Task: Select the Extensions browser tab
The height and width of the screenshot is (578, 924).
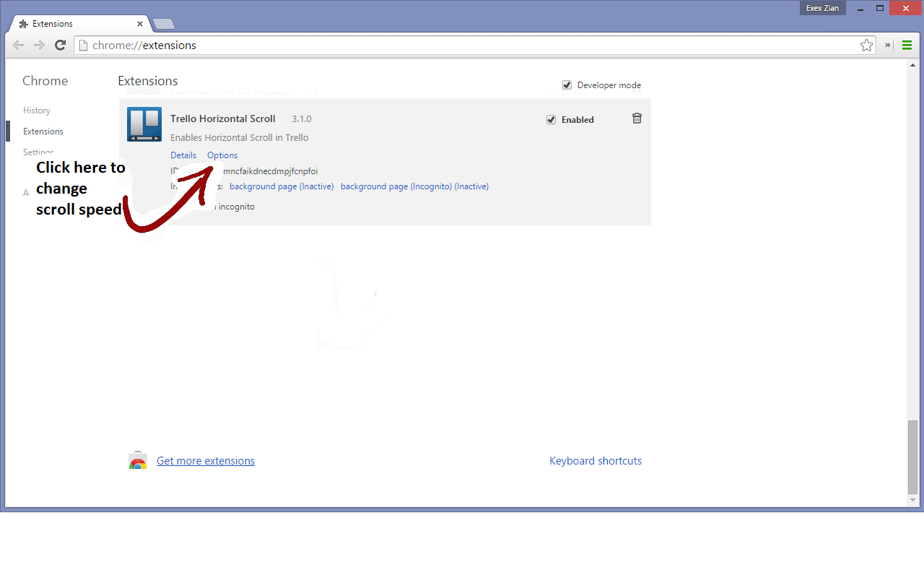Action: pyautogui.click(x=81, y=24)
